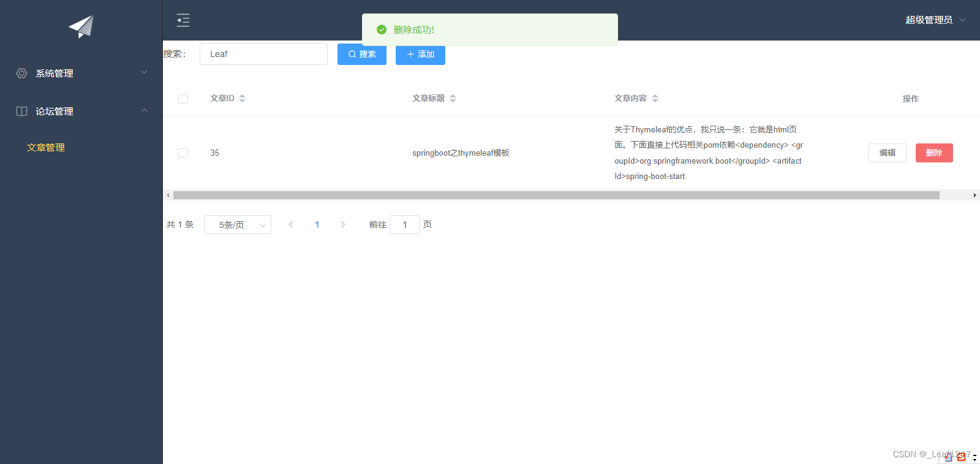Go to the previous page arrow

point(291,224)
